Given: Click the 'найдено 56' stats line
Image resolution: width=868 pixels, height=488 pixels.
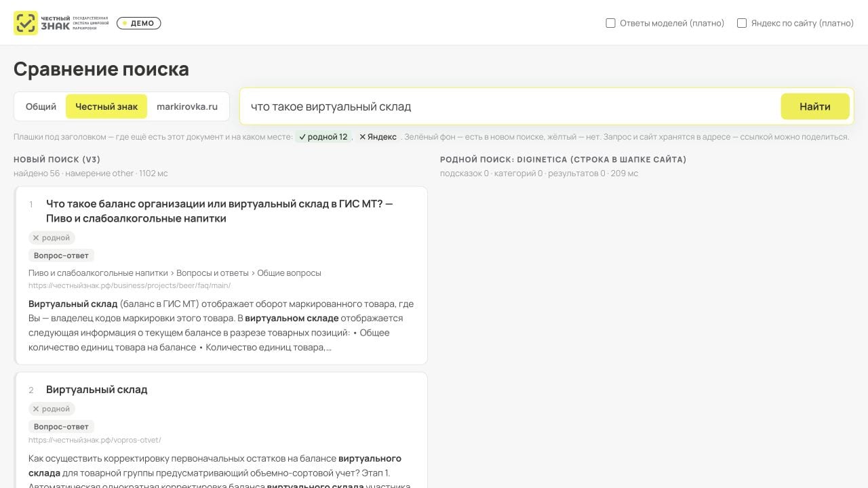Looking at the screenshot, I should (91, 174).
